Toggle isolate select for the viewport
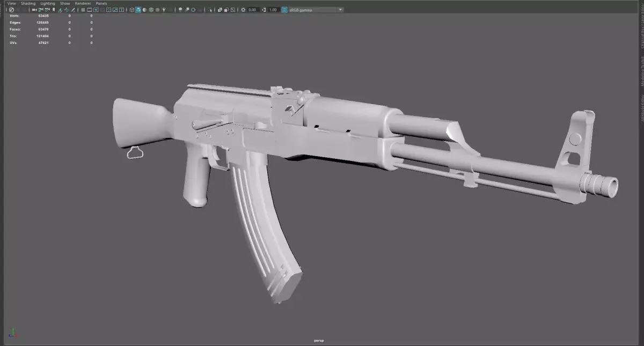This screenshot has height=346, width=644. pyautogui.click(x=211, y=10)
